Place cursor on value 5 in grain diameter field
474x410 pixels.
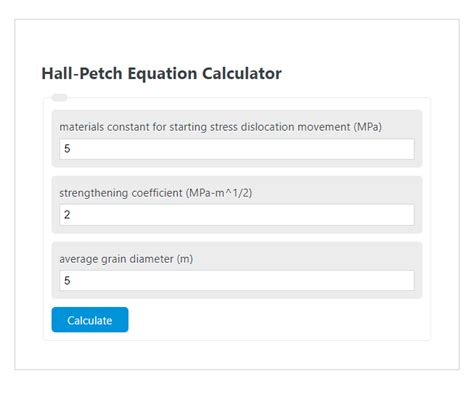point(67,281)
